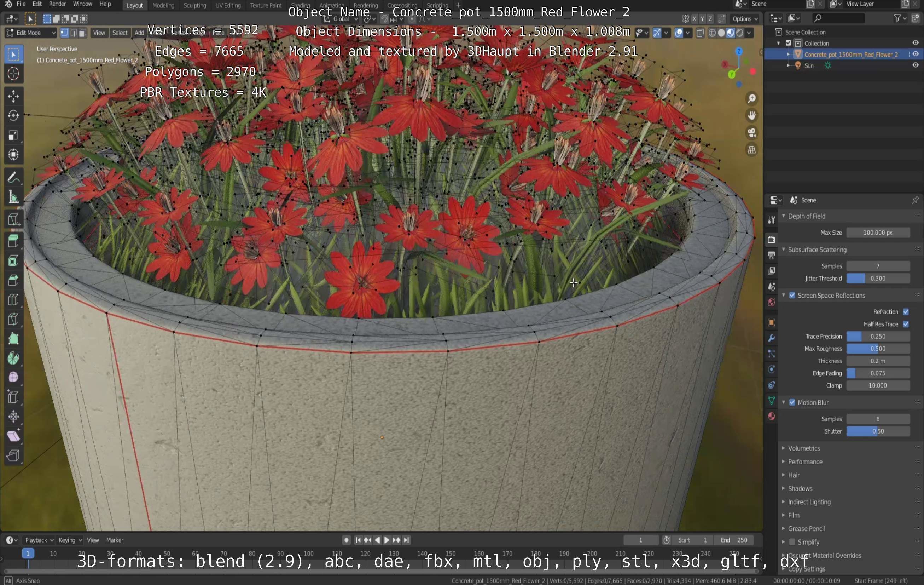This screenshot has height=585, width=924.
Task: Open the Modifier properties wrench tab
Action: tap(771, 338)
